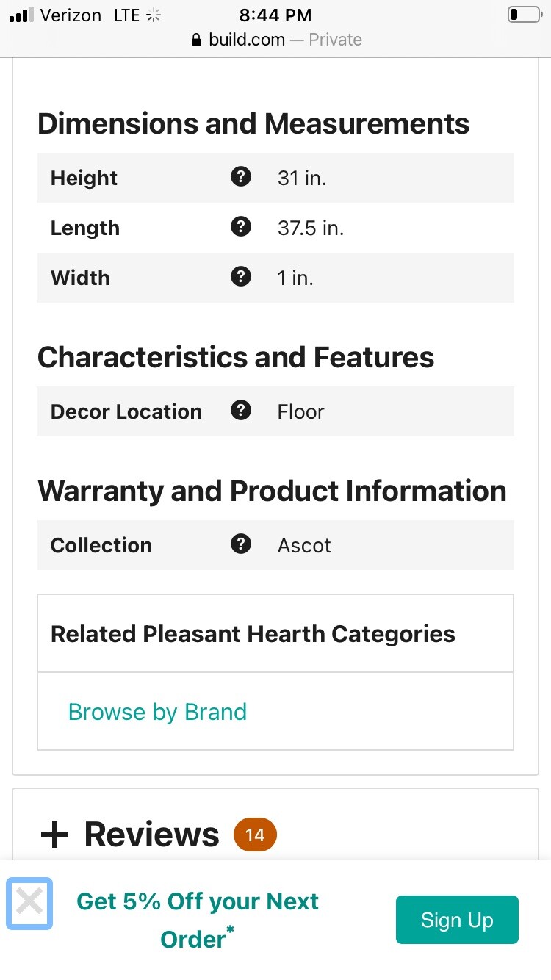The height and width of the screenshot is (980, 551).
Task: Open the Browse by Brand link
Action: 157,712
